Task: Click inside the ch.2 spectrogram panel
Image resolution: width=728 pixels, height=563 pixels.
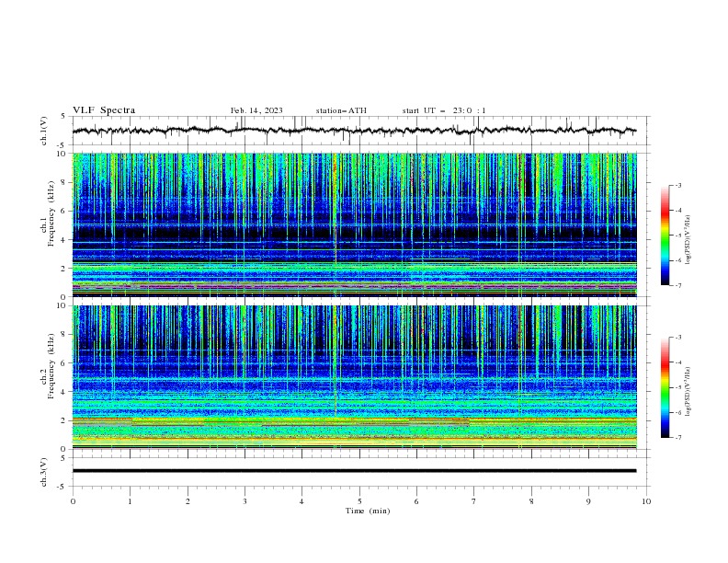Action: point(355,377)
